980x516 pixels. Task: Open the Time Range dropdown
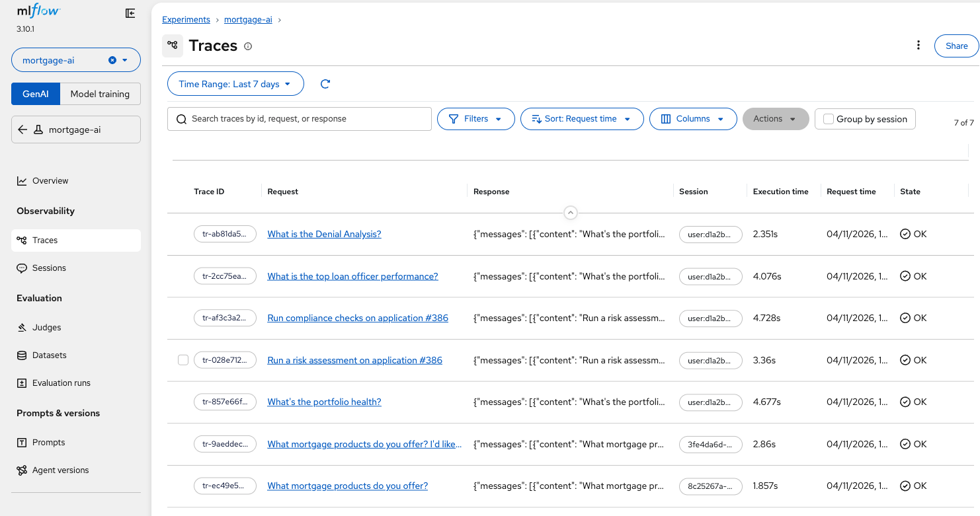[x=235, y=84]
